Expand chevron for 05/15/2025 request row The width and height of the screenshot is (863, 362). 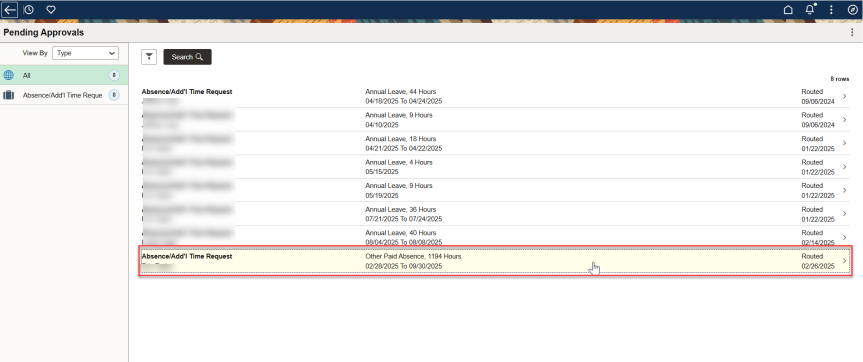tap(845, 167)
